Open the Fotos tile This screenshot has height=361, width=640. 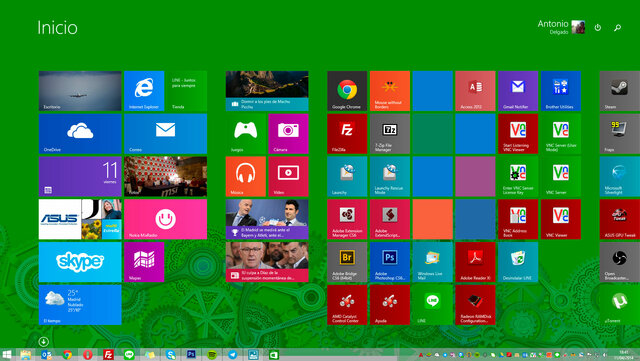165,176
